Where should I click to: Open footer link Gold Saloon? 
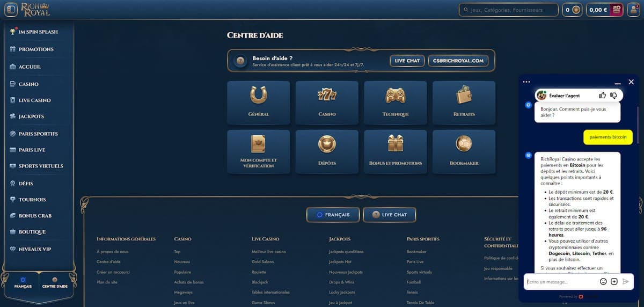[262, 262]
